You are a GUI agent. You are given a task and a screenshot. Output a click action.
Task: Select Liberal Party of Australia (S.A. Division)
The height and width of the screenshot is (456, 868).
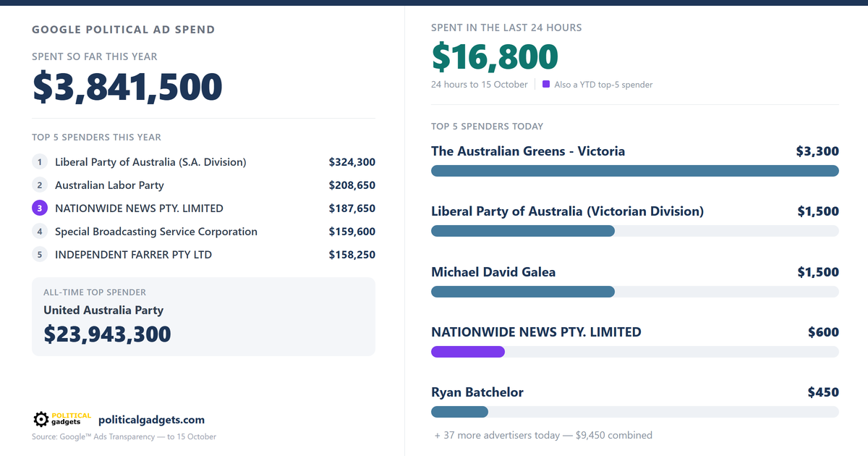click(150, 162)
